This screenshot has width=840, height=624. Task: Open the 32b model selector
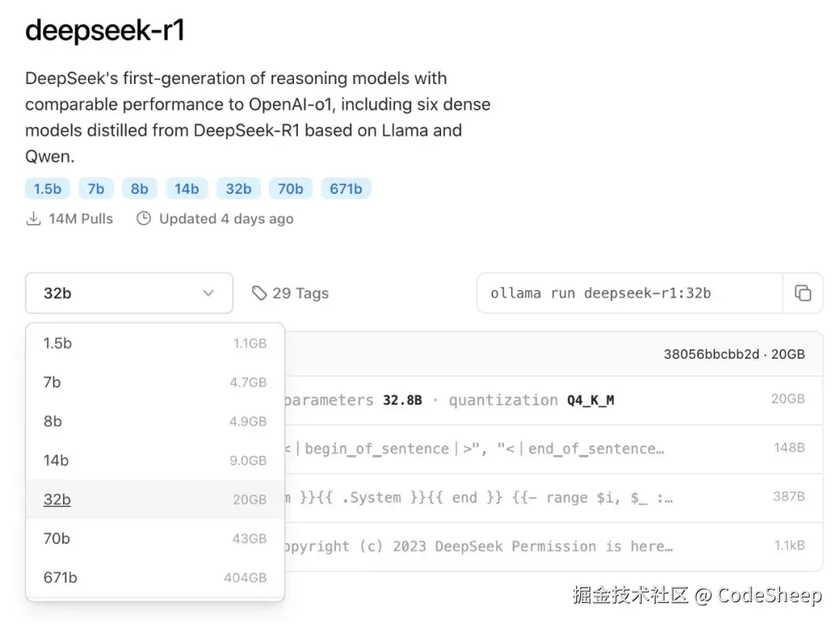click(x=128, y=293)
